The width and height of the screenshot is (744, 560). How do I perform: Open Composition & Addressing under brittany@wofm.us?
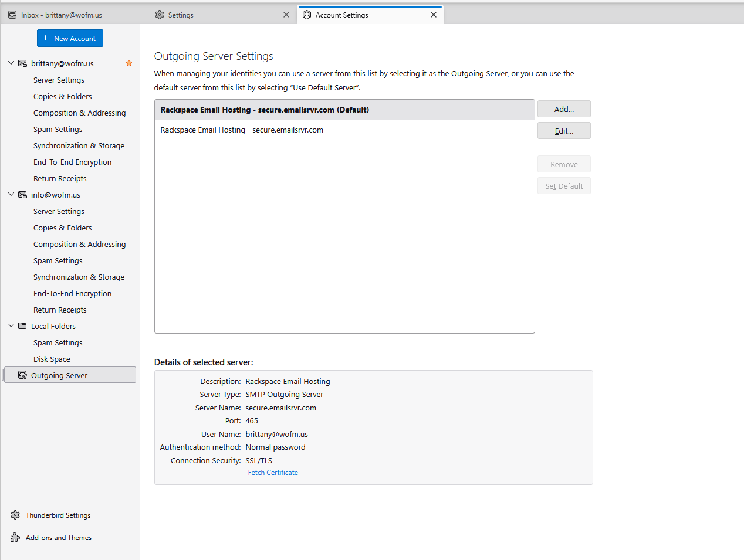(x=79, y=113)
